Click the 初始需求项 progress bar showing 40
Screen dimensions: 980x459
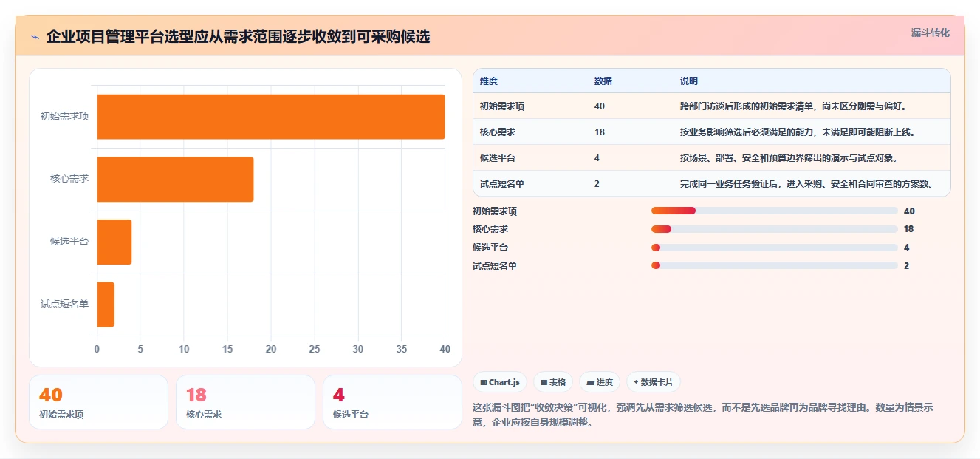pos(774,211)
